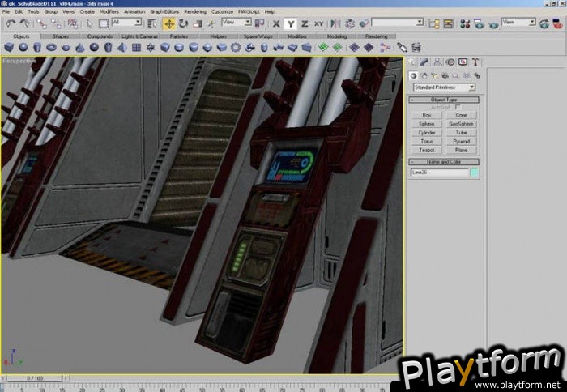Image resolution: width=567 pixels, height=392 pixels.
Task: Select the Move tool in main toolbar
Action: click(x=169, y=23)
